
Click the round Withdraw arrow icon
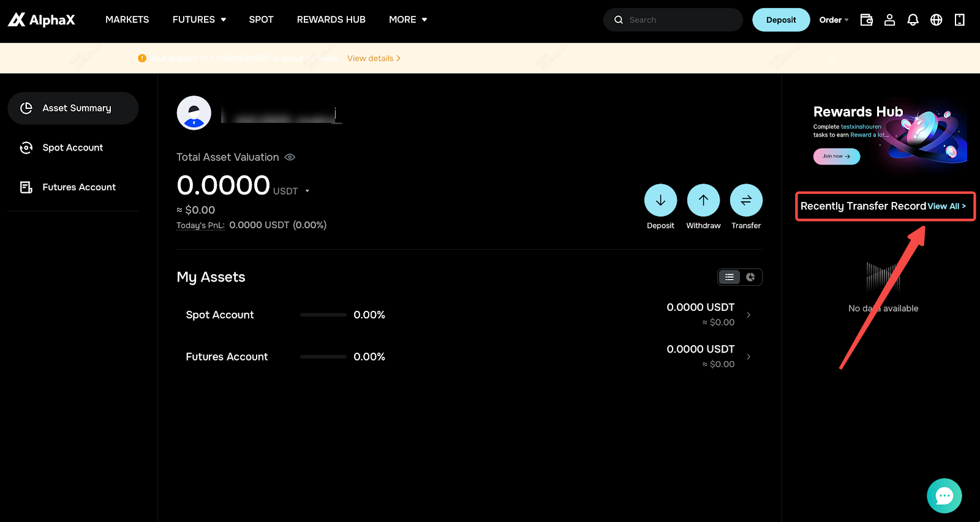(x=703, y=200)
